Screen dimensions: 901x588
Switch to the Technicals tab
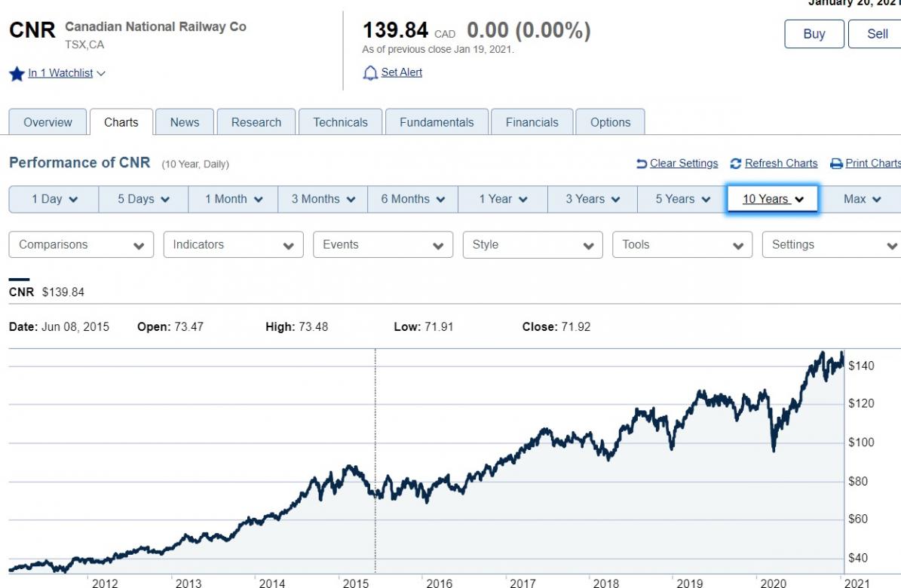tap(340, 122)
